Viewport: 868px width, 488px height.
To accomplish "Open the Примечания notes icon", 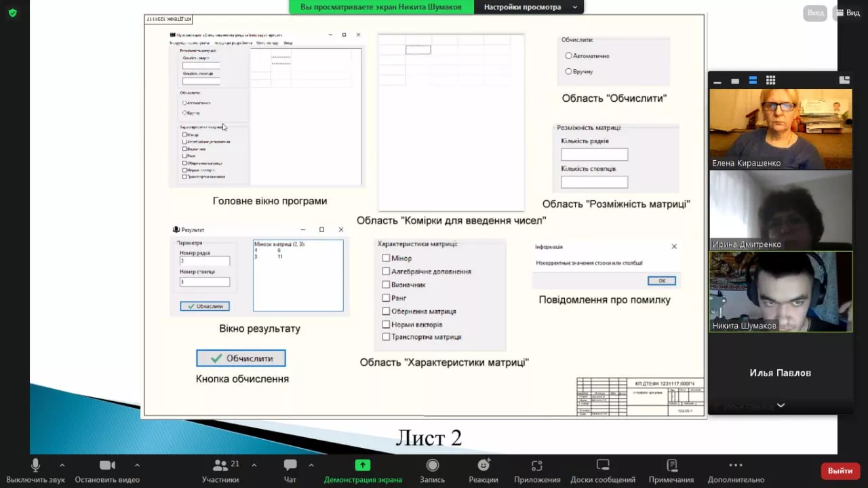I will 671,470.
